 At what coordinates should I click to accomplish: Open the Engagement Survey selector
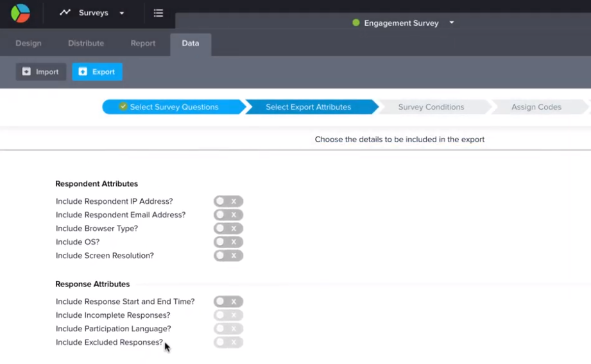403,23
